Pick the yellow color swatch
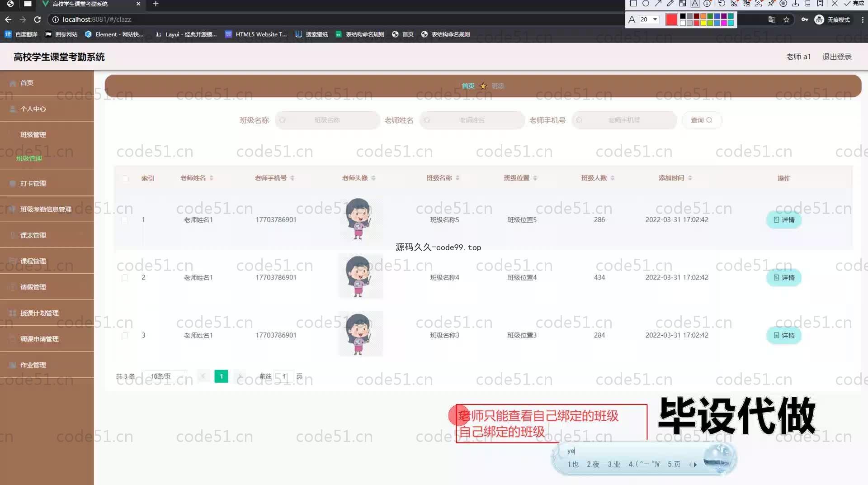The image size is (868, 485). click(703, 23)
